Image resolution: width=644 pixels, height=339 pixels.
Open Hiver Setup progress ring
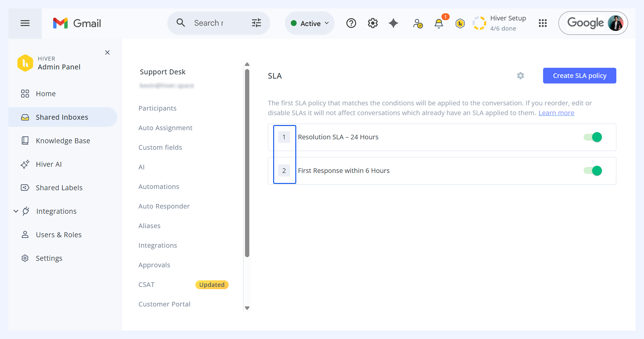point(479,23)
